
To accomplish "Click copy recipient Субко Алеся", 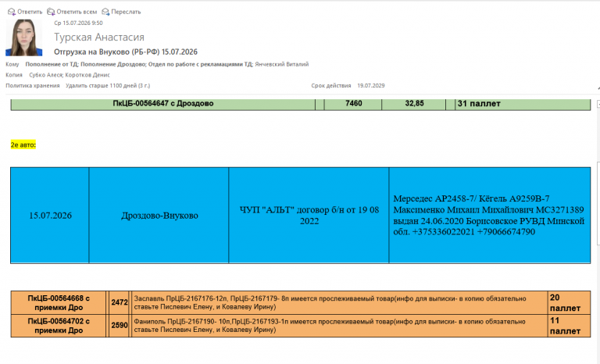I will [x=46, y=75].
